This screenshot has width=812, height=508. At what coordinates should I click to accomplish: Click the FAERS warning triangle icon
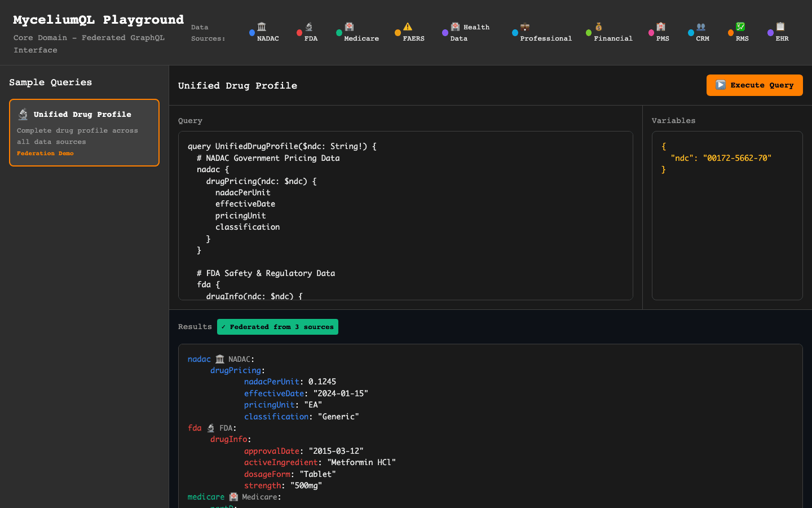tap(408, 27)
